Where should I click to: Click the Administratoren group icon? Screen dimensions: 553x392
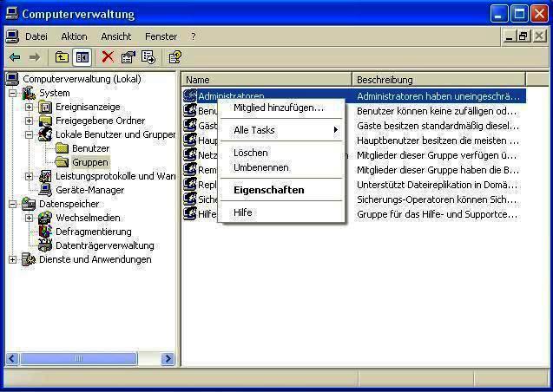tap(190, 95)
